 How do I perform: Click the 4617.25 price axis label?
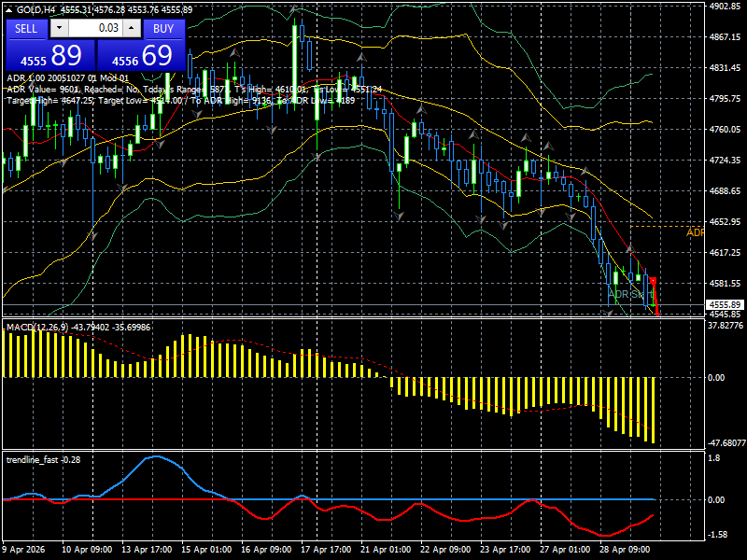tap(725, 252)
